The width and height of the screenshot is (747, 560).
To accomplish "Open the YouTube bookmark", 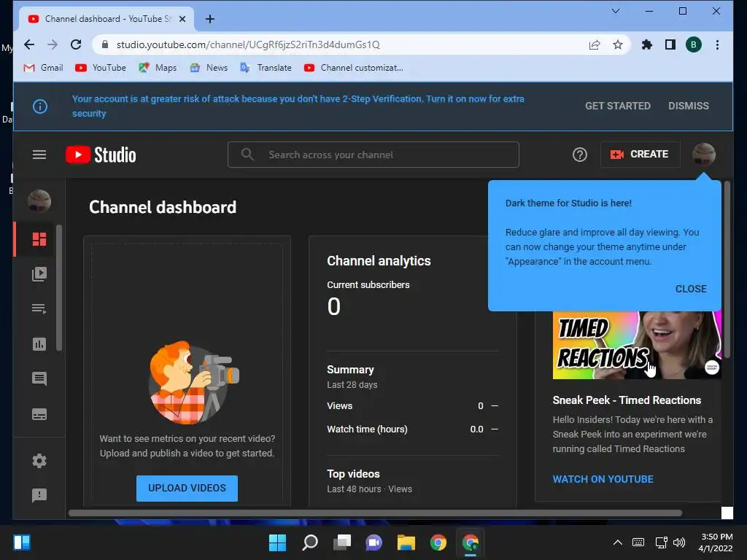I will click(101, 68).
